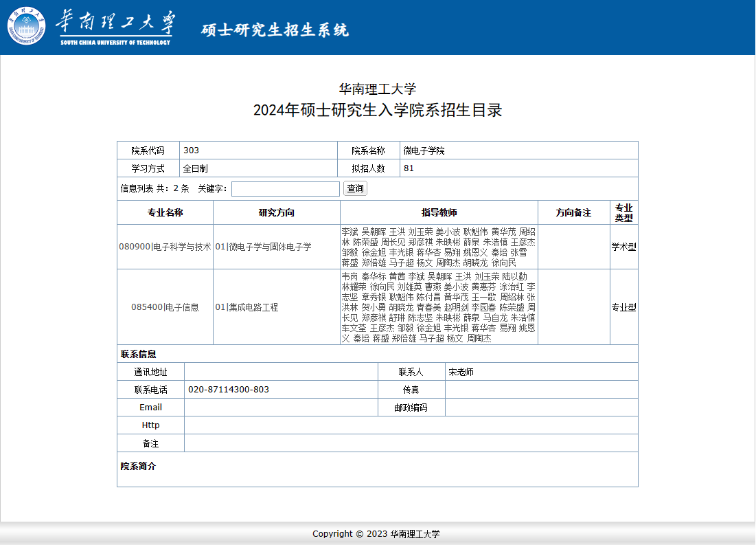The height and width of the screenshot is (545, 756).
Task: Click the 院系名称 label
Action: [368, 151]
